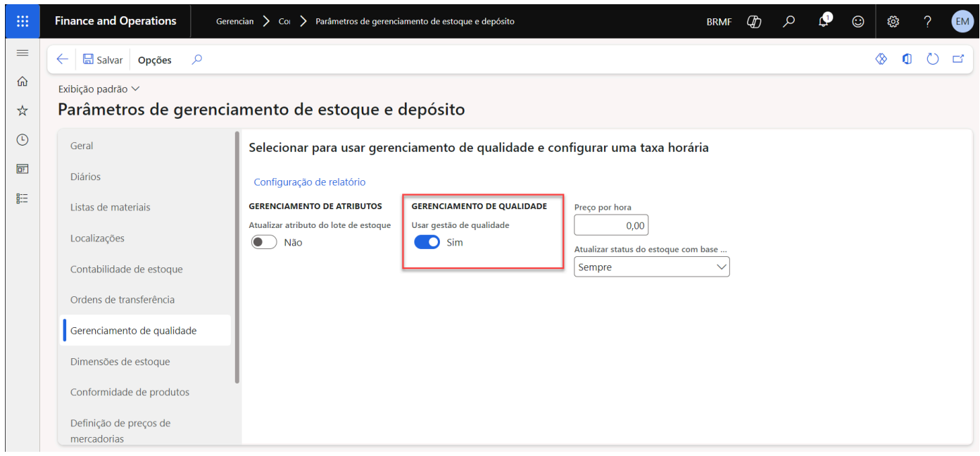This screenshot has width=980, height=456.
Task: Click the Home icon in sidebar
Action: (23, 82)
